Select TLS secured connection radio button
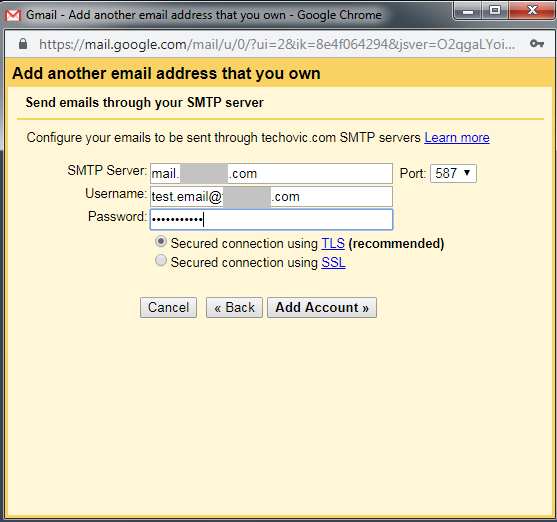 tap(161, 242)
